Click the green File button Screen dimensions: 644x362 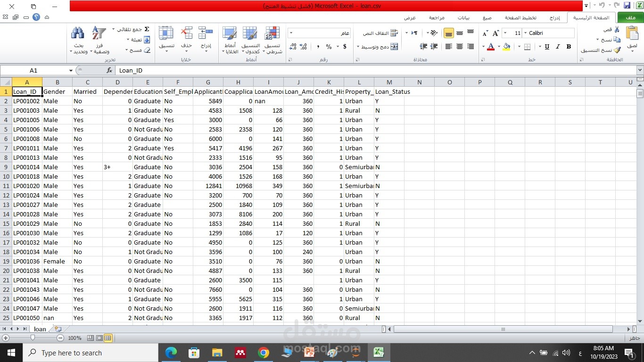(x=630, y=17)
